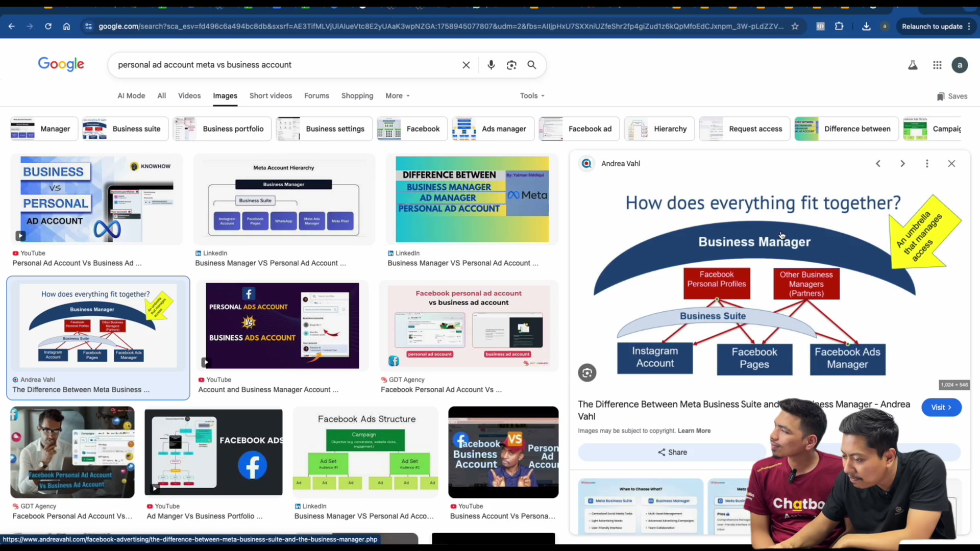The image size is (980, 551).
Task: Go back with the browser back arrow
Action: tap(11, 27)
